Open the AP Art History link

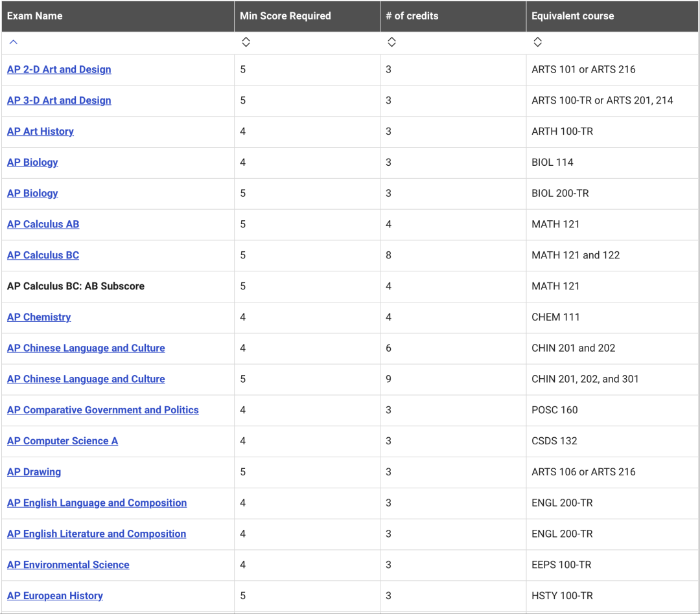[40, 131]
